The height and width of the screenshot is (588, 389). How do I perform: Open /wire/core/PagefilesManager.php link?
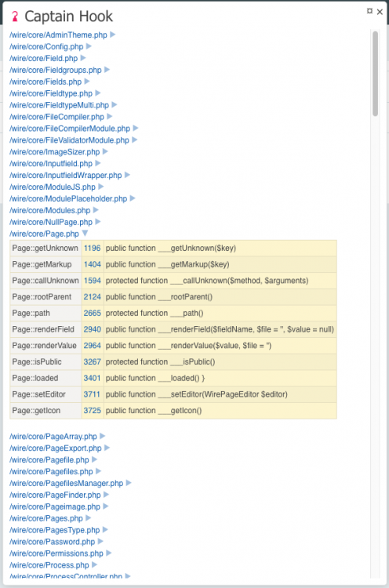[67, 484]
